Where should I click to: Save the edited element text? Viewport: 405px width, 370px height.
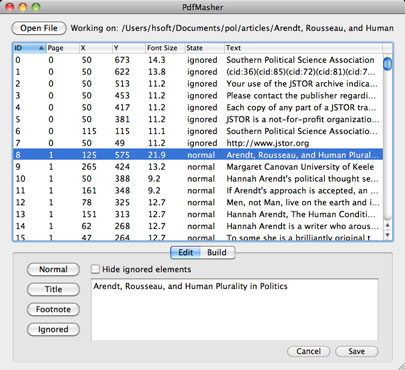[357, 351]
